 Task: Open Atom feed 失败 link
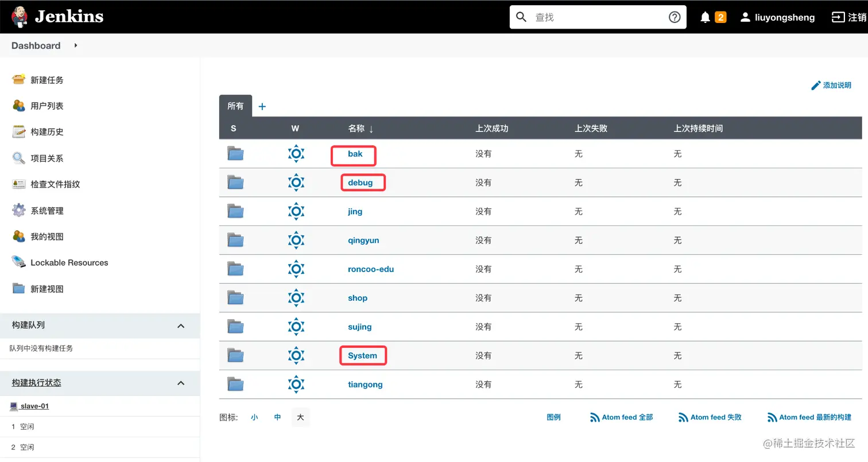710,417
